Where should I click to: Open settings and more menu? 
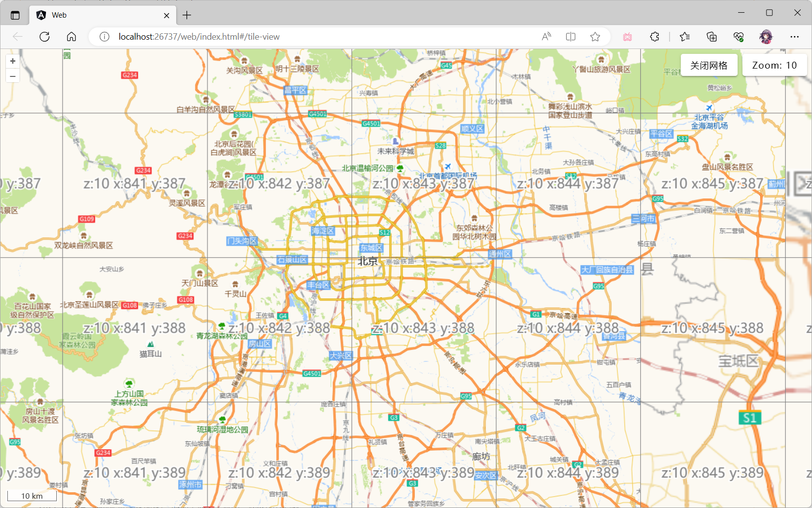click(x=794, y=37)
